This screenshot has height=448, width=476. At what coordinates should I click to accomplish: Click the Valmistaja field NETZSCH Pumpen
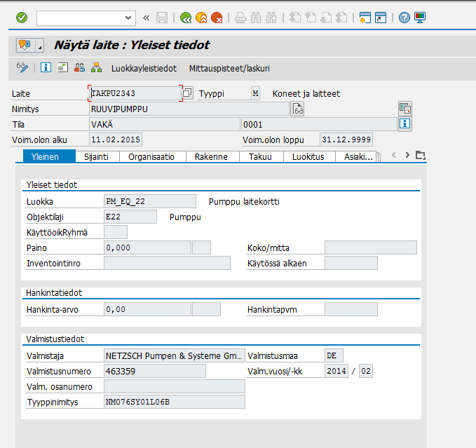point(175,355)
